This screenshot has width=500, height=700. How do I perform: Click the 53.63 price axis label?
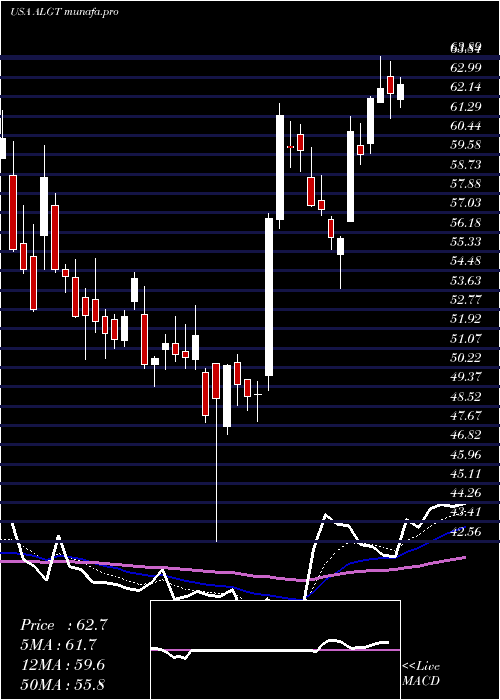tap(466, 281)
